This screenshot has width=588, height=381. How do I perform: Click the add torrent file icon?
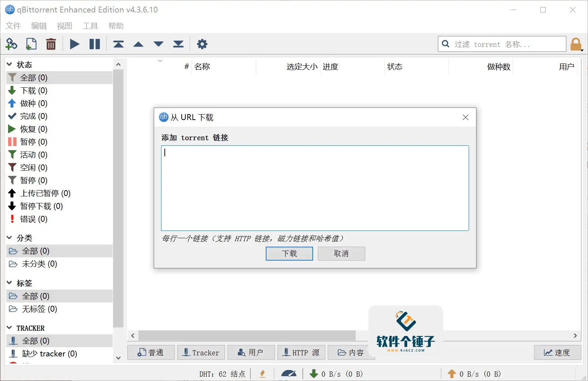point(31,44)
